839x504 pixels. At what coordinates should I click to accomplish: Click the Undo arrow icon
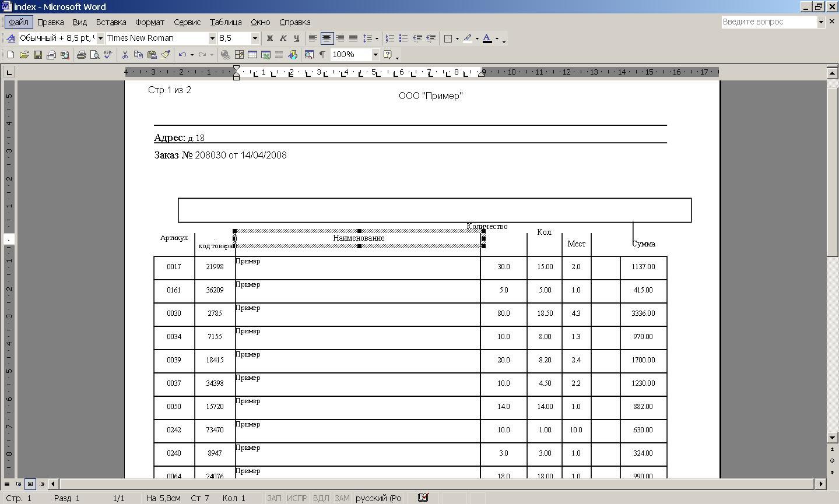[182, 55]
